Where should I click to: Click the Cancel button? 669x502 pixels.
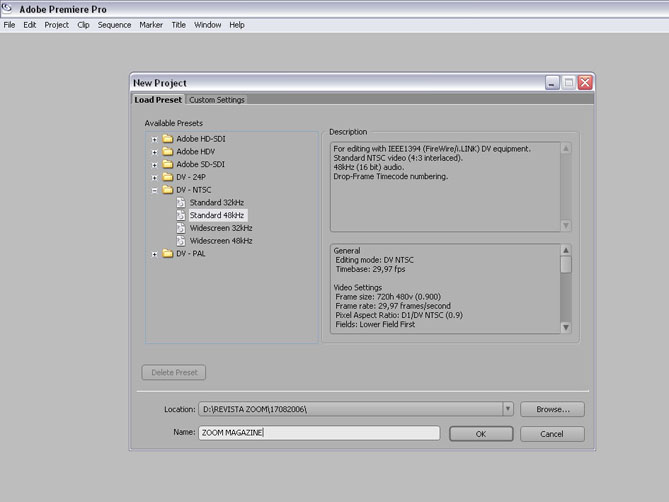click(x=552, y=434)
